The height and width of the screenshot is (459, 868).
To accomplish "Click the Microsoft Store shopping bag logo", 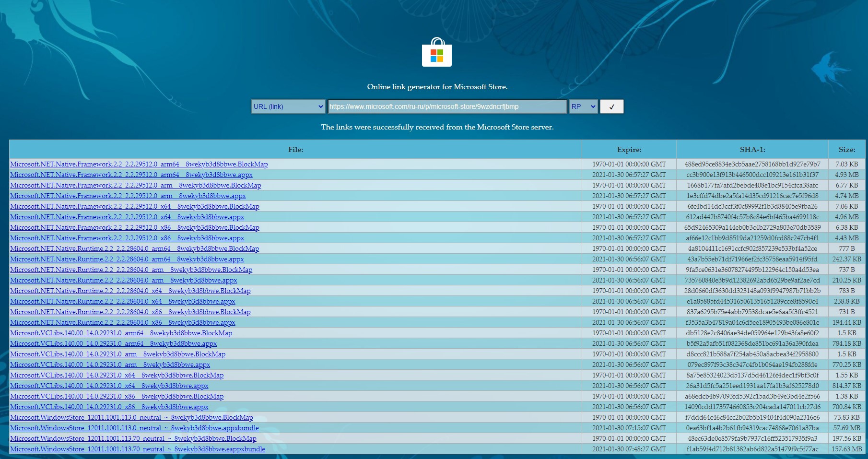I will pos(437,52).
